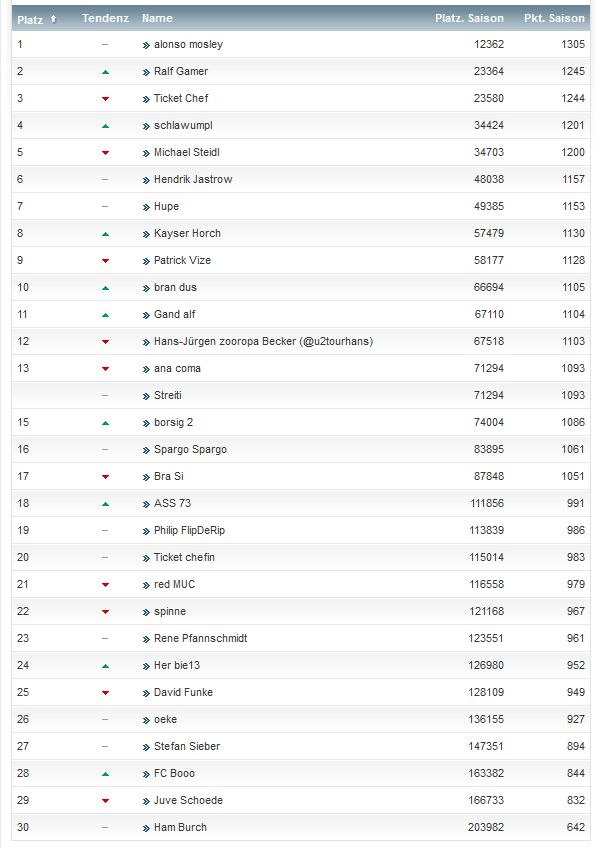Click the sort arrow beside Platz header

pos(53,18)
